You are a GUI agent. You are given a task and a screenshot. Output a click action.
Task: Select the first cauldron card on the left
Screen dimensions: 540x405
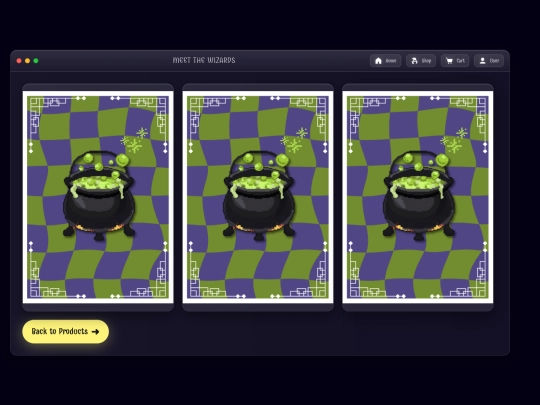[98, 197]
